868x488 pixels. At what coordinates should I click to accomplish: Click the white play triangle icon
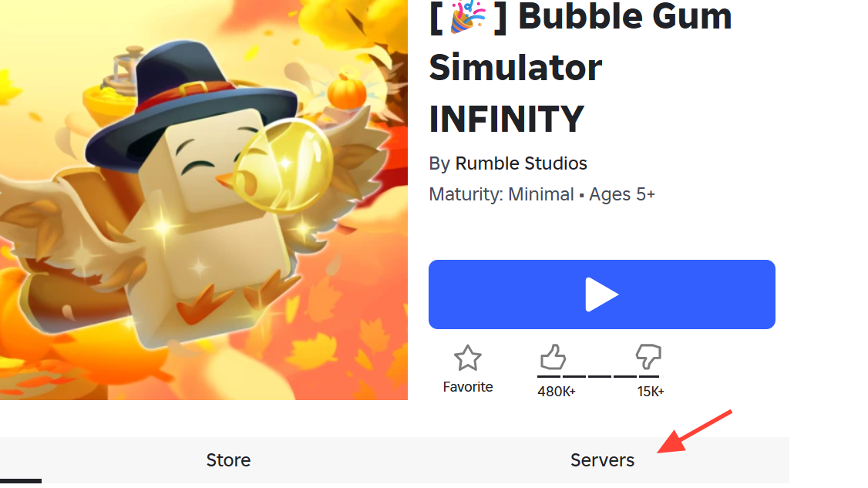pos(602,294)
